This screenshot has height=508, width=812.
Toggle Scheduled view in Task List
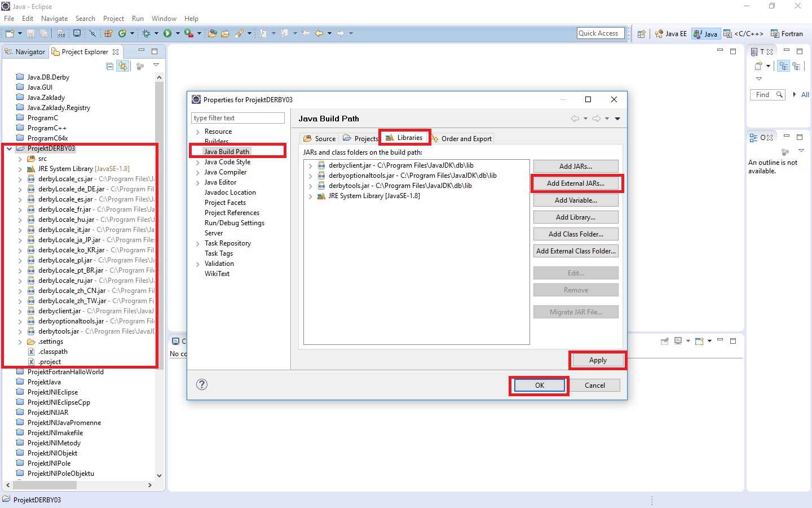(x=796, y=66)
